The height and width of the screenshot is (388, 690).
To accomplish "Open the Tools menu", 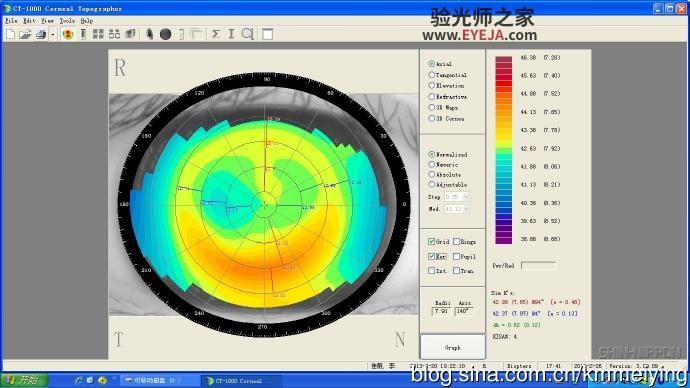I will [x=67, y=21].
